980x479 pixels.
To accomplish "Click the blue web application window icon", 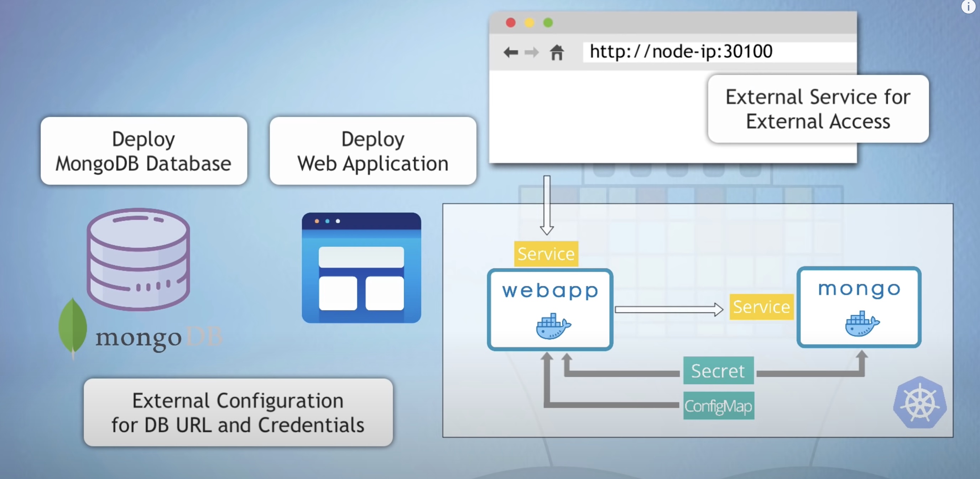I will coord(361,268).
